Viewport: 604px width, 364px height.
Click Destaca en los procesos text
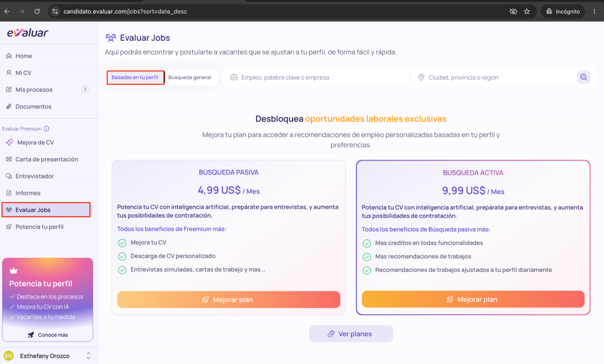click(50, 297)
